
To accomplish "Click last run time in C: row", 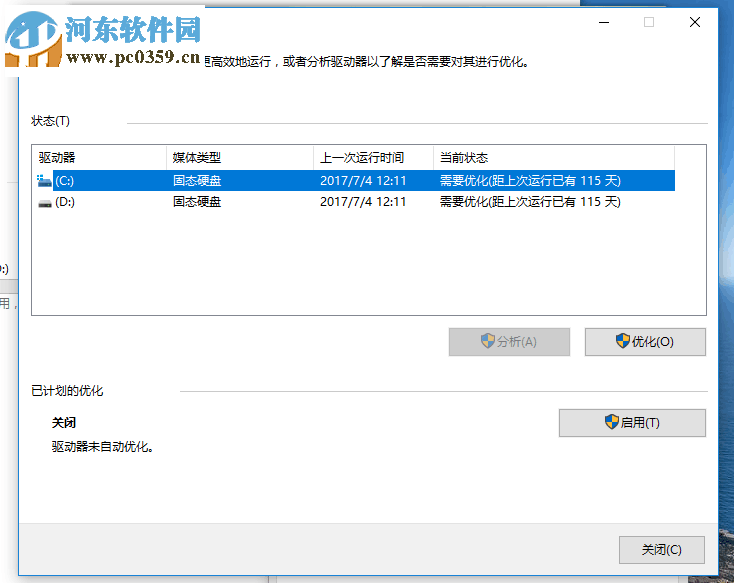I will coord(363,181).
